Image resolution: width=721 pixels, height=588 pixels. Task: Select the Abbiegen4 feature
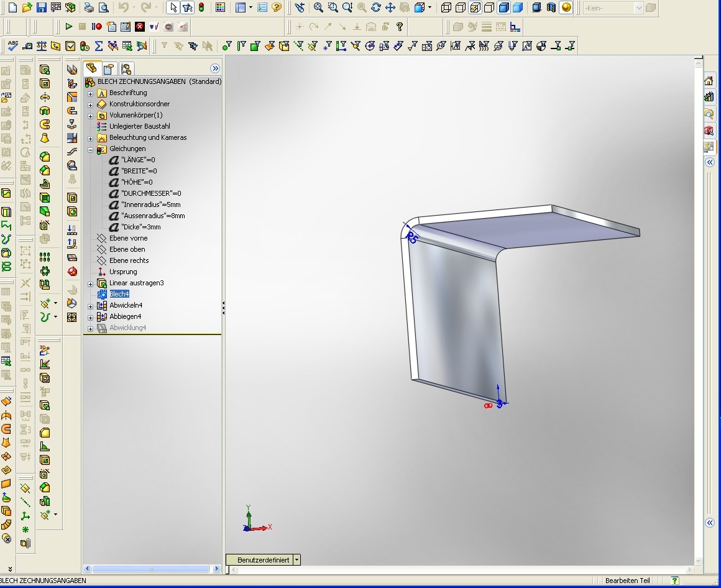tap(125, 316)
